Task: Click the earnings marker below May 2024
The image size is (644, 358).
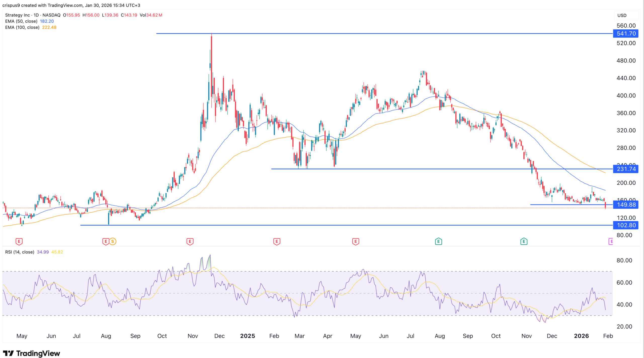Action: click(19, 241)
